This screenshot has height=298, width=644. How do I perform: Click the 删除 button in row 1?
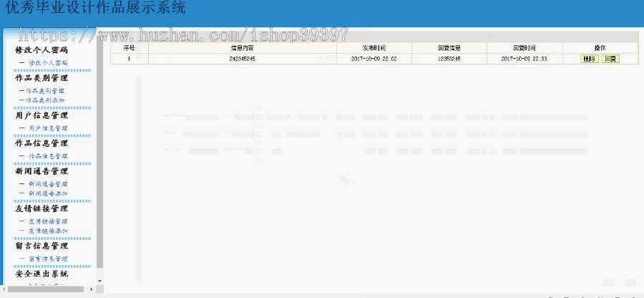pyautogui.click(x=590, y=59)
